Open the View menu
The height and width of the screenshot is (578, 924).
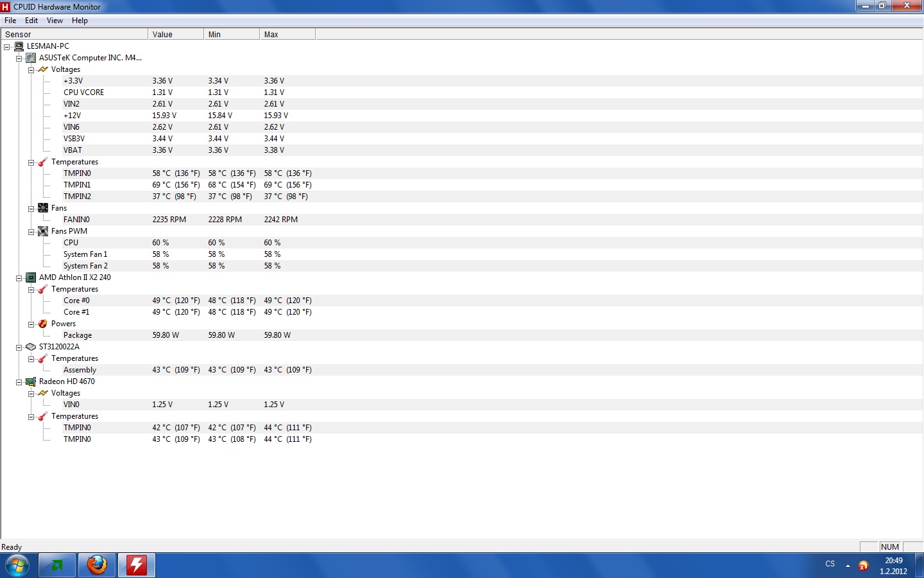55,21
